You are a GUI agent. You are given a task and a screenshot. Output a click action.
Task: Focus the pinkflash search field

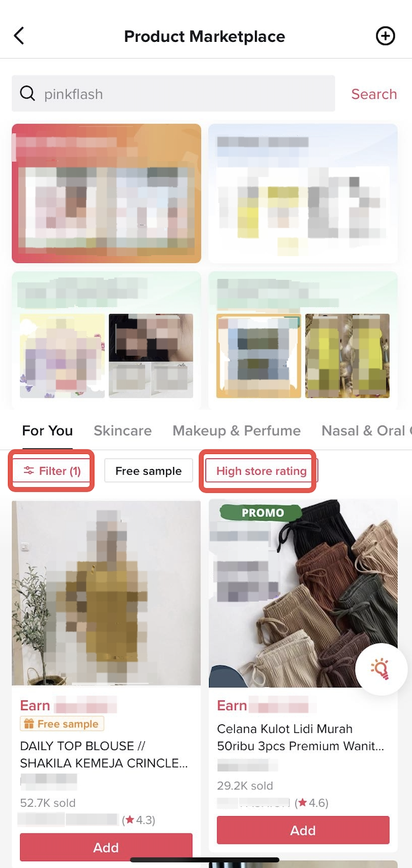[x=174, y=94]
